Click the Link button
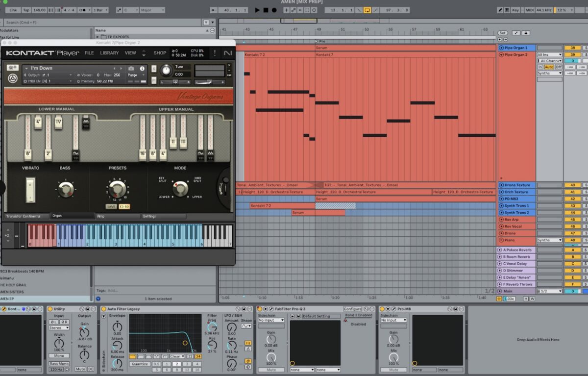Screen dimensions: 588x376 tap(13, 10)
